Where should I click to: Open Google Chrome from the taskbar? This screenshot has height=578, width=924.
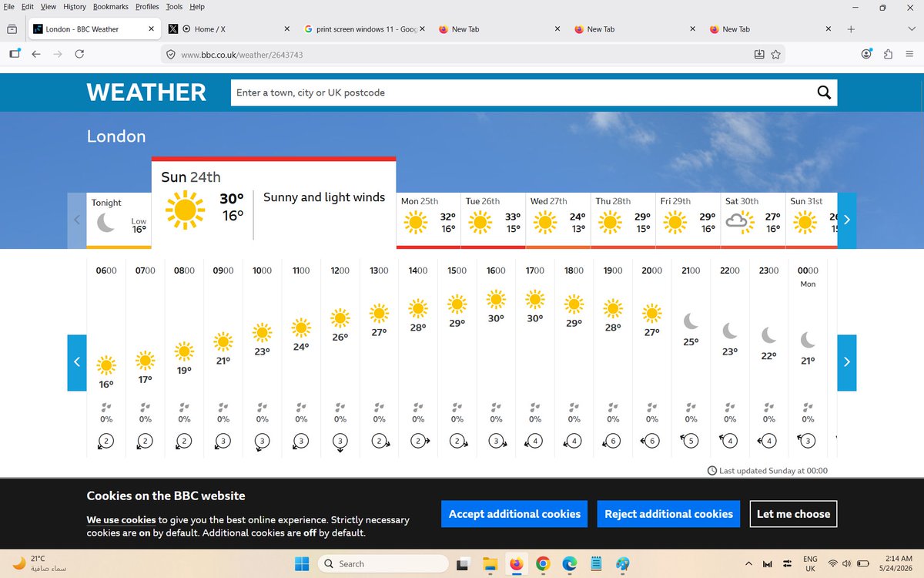point(543,563)
